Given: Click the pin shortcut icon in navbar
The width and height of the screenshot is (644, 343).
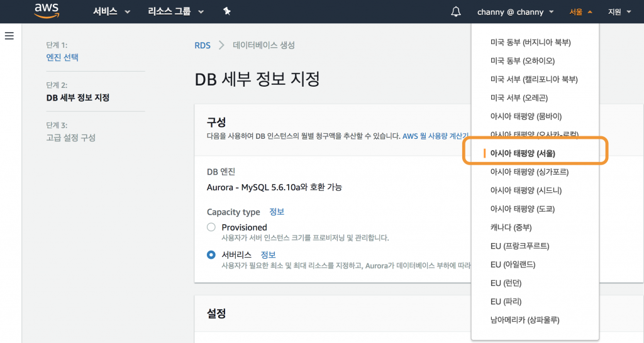Looking at the screenshot, I should click(x=226, y=11).
